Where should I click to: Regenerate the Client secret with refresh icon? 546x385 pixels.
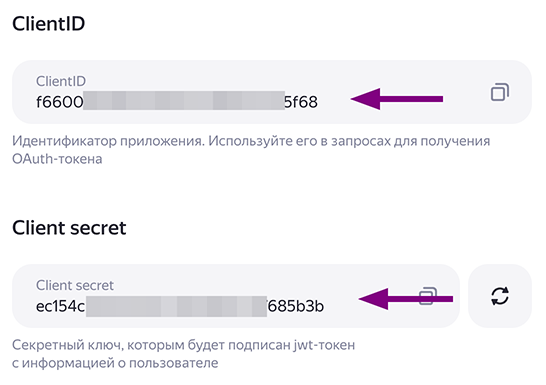[x=500, y=296]
